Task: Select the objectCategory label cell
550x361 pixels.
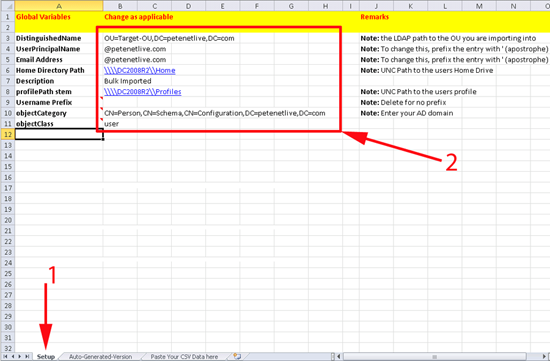Action: 59,113
